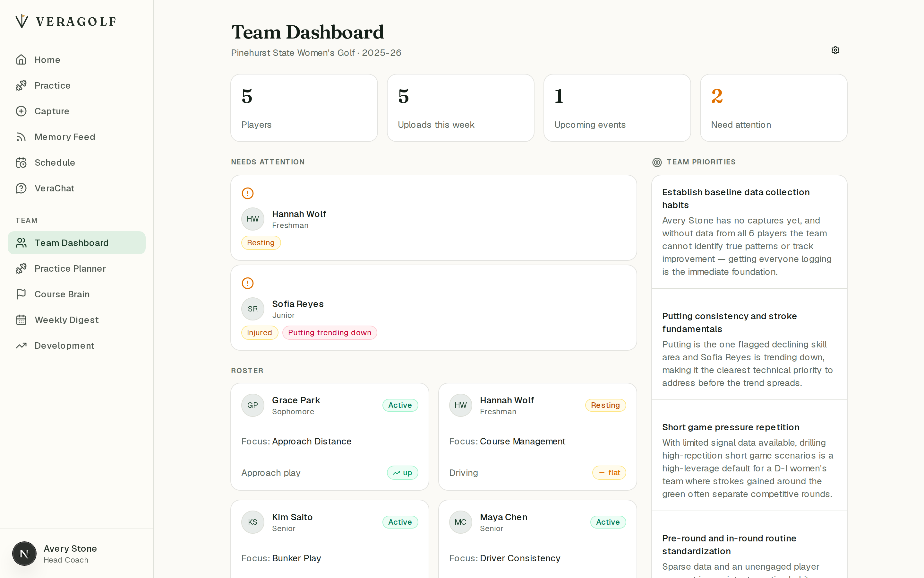Open Memory Feed
Image resolution: width=924 pixels, height=578 pixels.
[77, 137]
